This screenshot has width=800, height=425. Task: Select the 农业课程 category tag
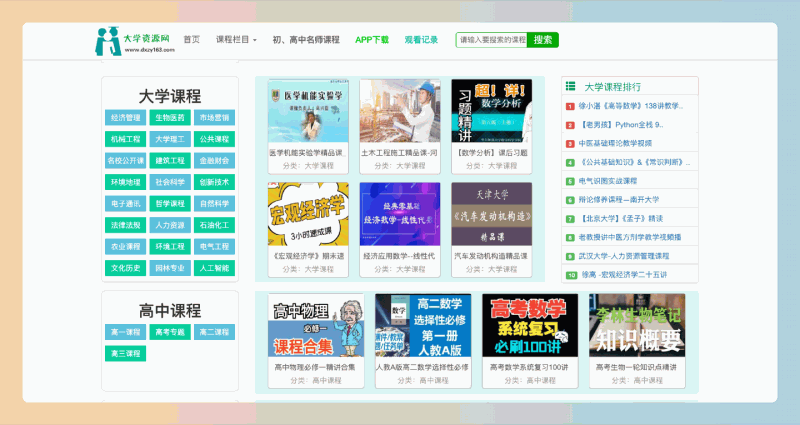pos(126,246)
